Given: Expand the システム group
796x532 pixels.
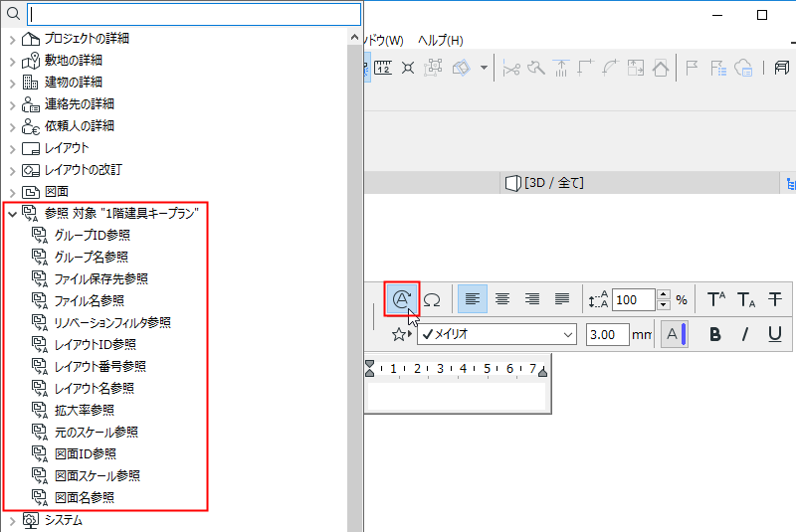Looking at the screenshot, I should tap(13, 521).
